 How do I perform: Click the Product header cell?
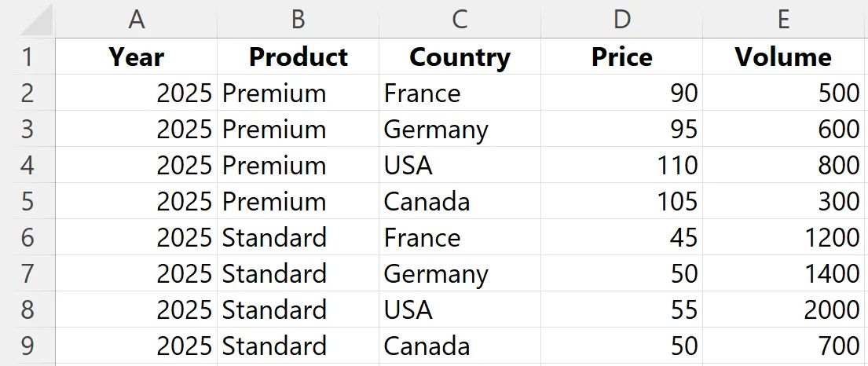tap(298, 57)
